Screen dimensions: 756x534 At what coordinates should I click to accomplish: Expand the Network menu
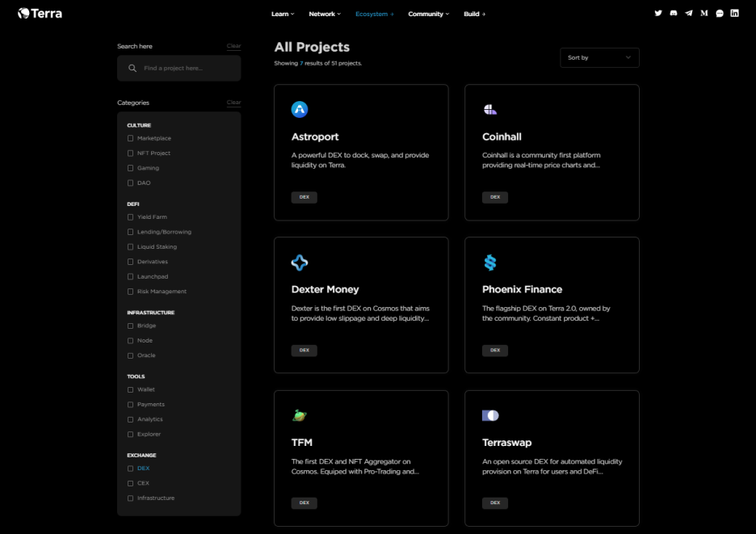pos(325,14)
